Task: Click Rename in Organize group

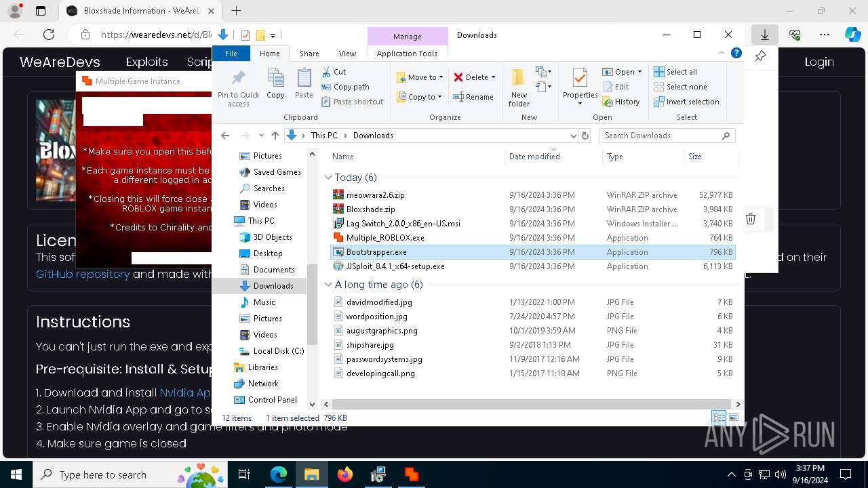Action: coord(473,97)
